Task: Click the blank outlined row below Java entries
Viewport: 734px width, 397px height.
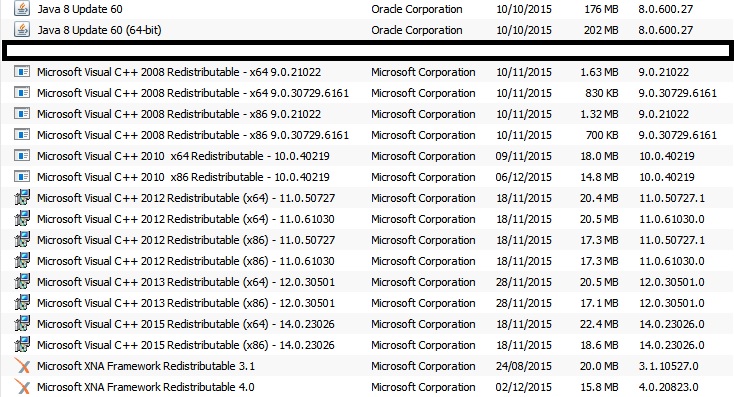Action: coord(367,51)
